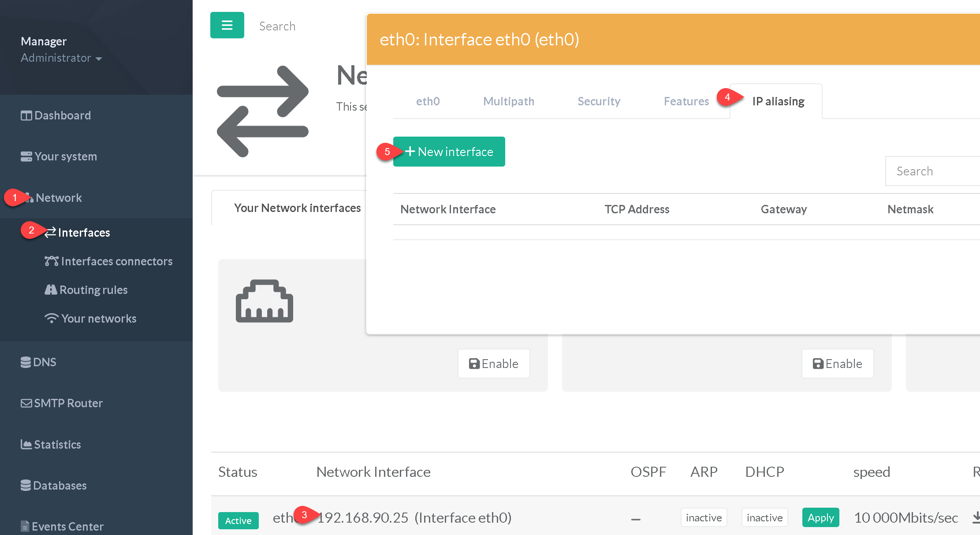The height and width of the screenshot is (535, 980).
Task: Click the IP aliasing Search field
Action: point(932,171)
